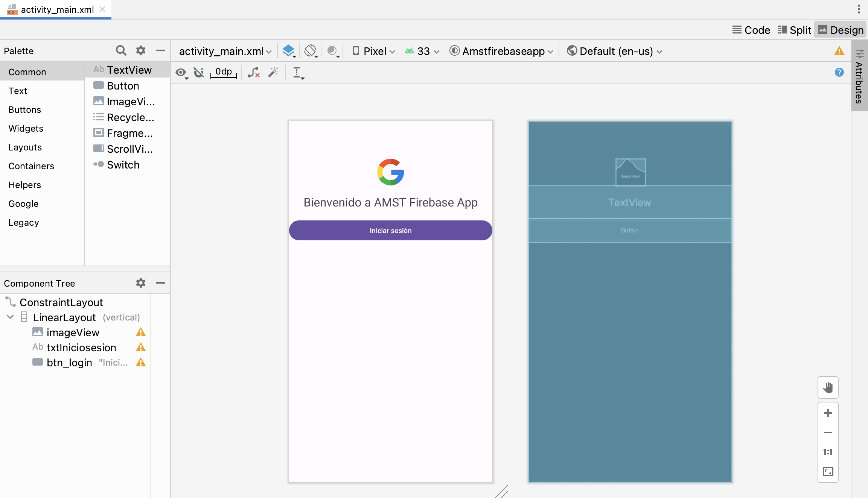Open Component Tree settings gear
This screenshot has width=868, height=498.
click(141, 283)
